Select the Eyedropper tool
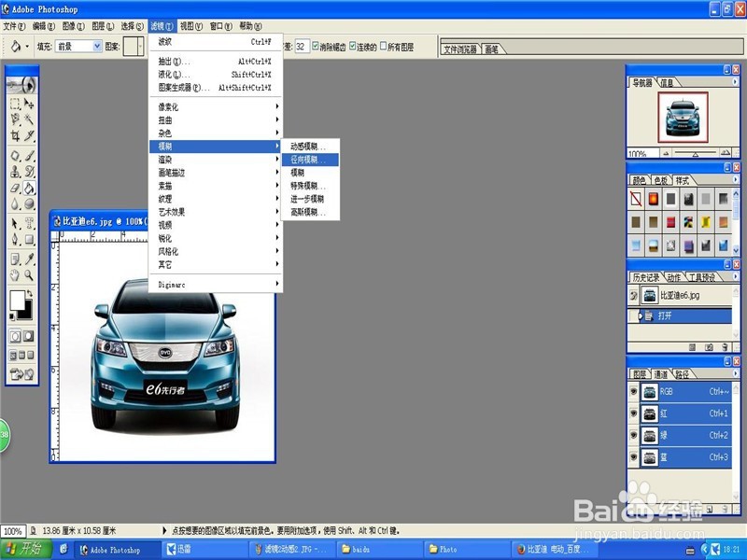 (x=29, y=259)
